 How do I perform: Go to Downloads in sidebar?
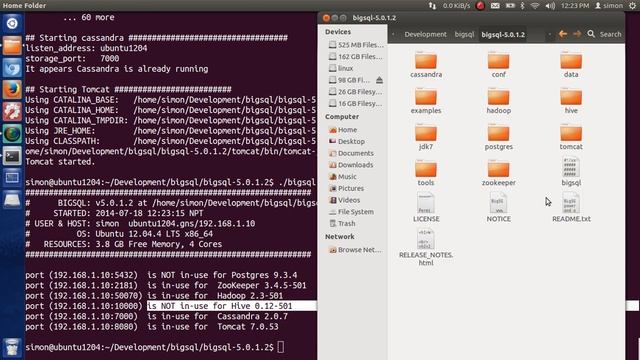click(351, 165)
